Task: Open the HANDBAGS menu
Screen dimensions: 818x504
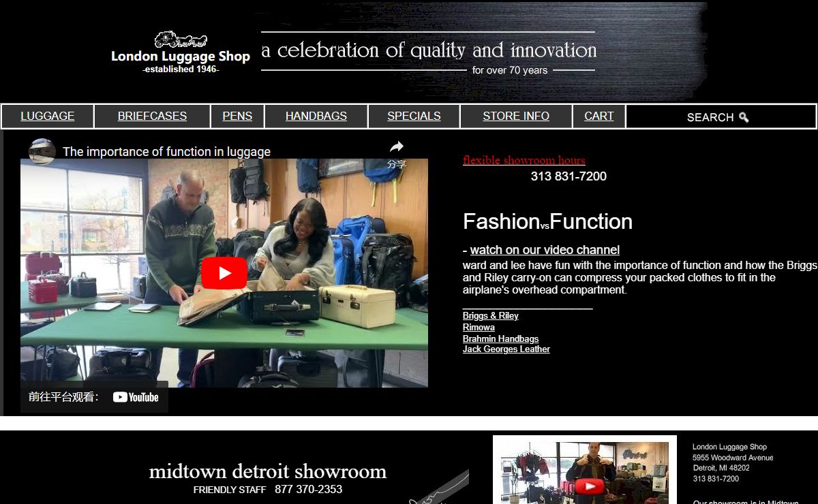Action: (x=316, y=116)
